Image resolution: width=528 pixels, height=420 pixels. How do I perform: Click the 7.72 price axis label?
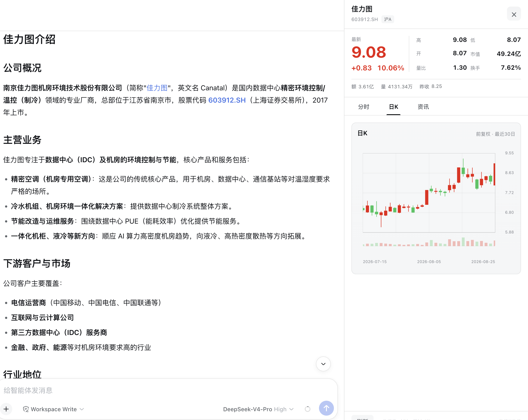[509, 193]
